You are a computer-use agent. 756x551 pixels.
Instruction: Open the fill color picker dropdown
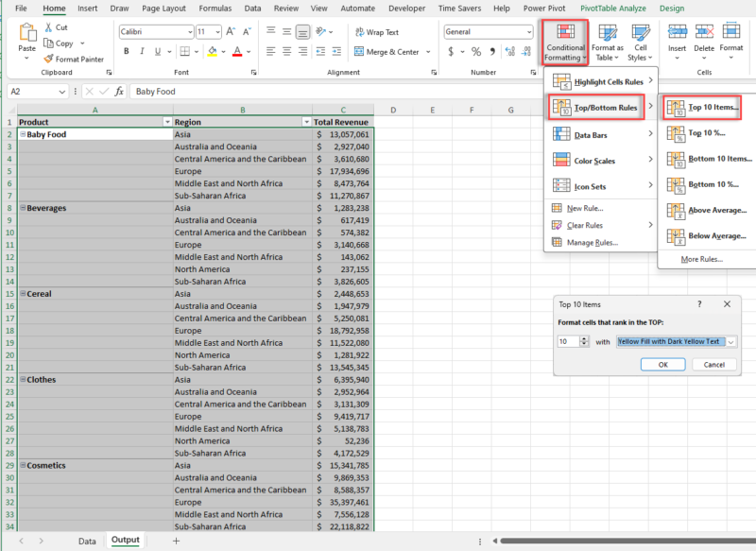(x=222, y=52)
